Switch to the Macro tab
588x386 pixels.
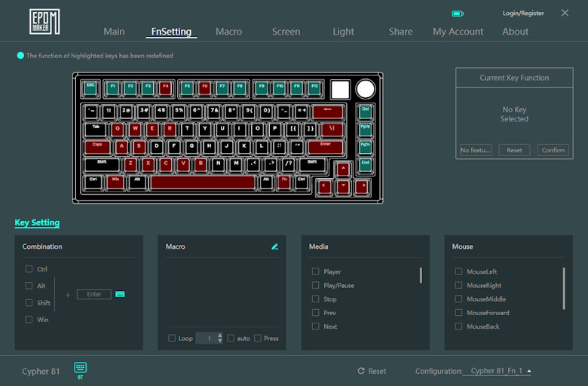[228, 32]
